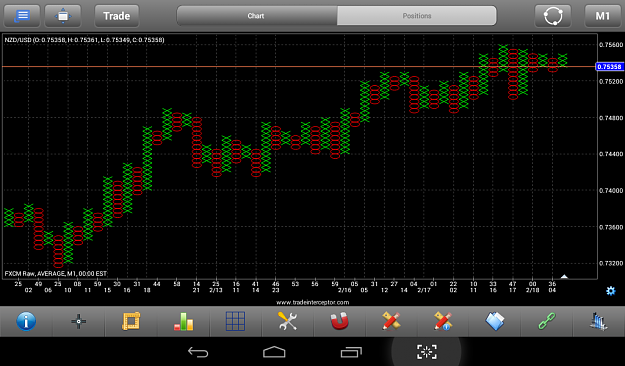The height and width of the screenshot is (366, 625).
Task: Toggle the red magnet snap icon
Action: (x=340, y=321)
